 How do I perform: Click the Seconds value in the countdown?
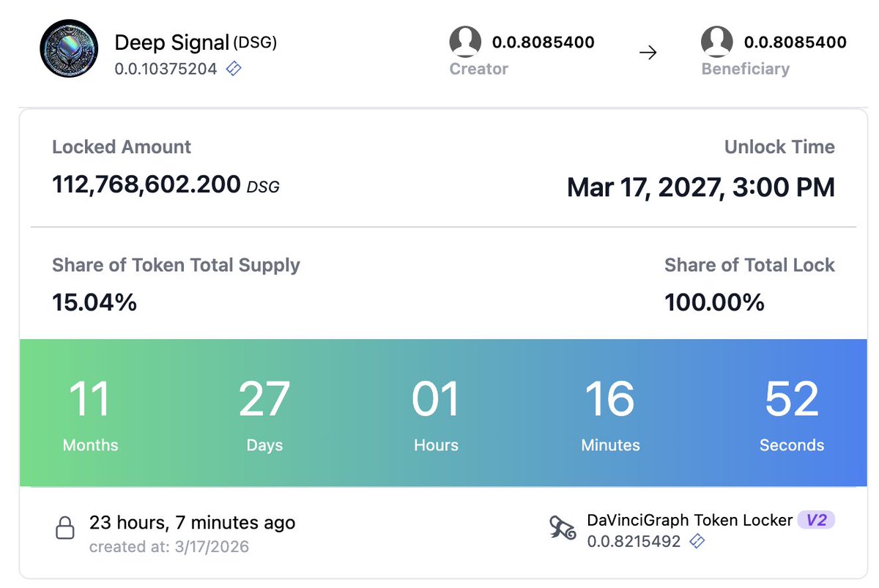pos(791,400)
